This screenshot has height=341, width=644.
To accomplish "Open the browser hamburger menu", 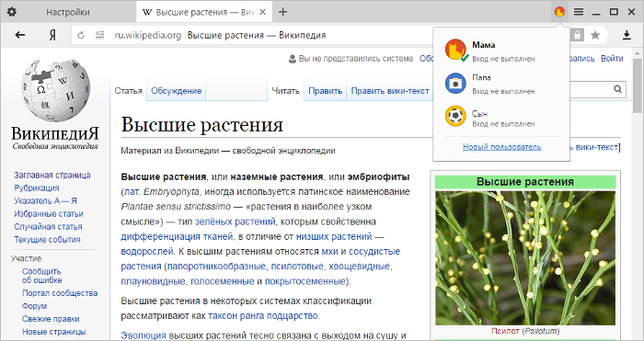I will click(x=579, y=12).
